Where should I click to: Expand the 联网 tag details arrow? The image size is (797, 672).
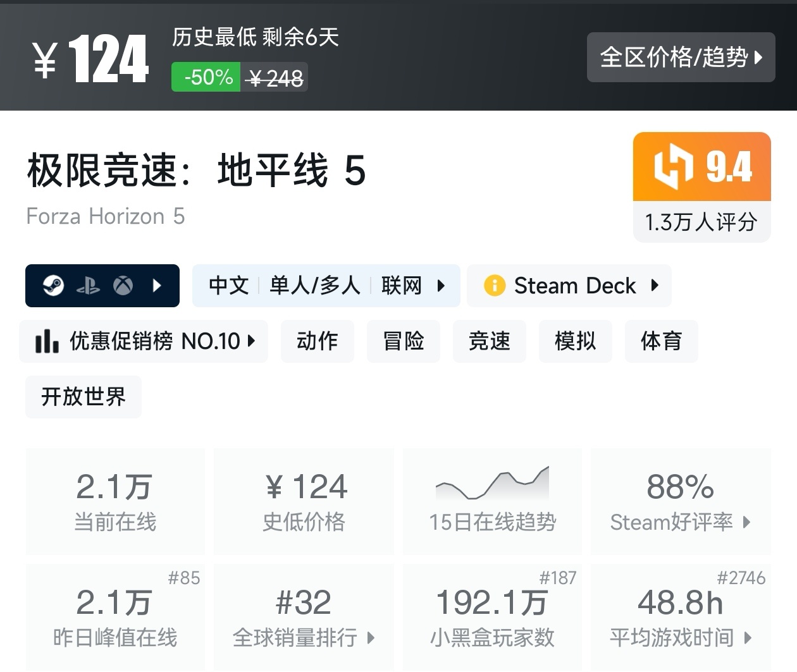pos(442,286)
